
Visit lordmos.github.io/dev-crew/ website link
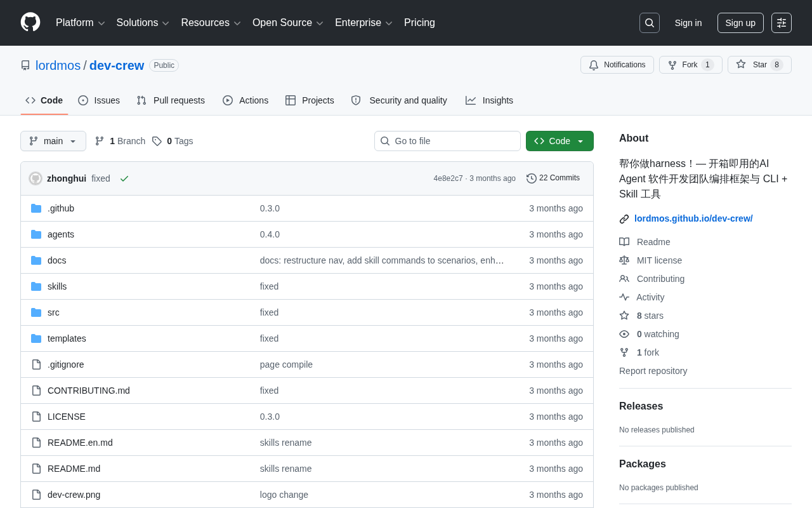tap(693, 218)
